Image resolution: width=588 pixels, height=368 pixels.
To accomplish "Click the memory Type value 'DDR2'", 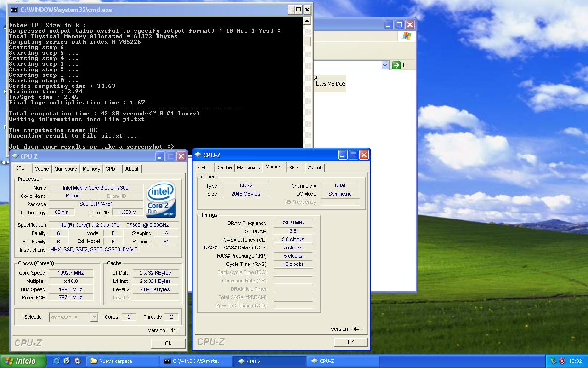I will tap(246, 185).
